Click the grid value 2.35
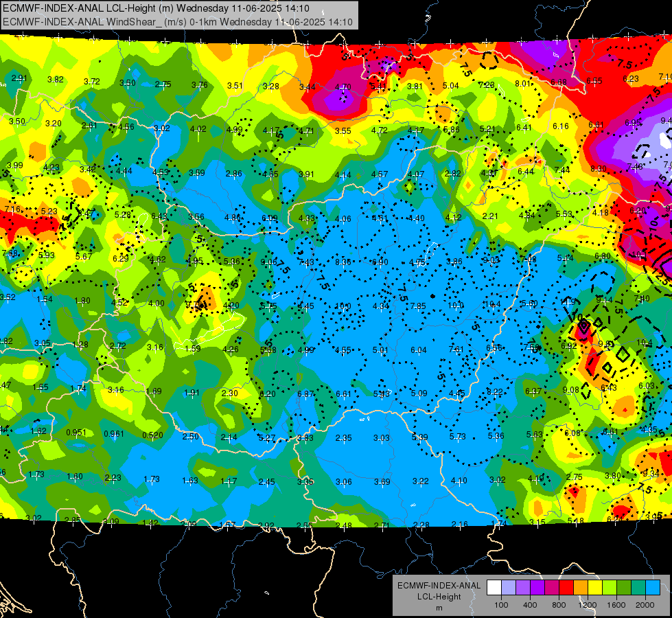Screen dimensions: 672x618 coord(344,437)
